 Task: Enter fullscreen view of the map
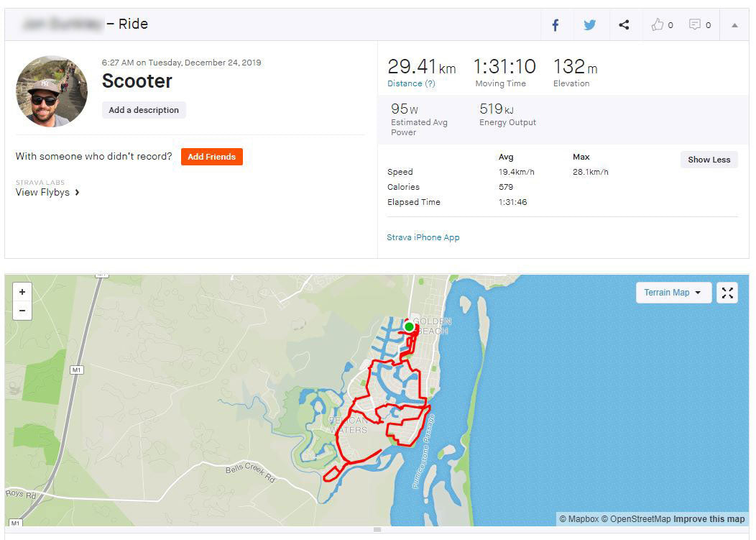[x=727, y=292]
